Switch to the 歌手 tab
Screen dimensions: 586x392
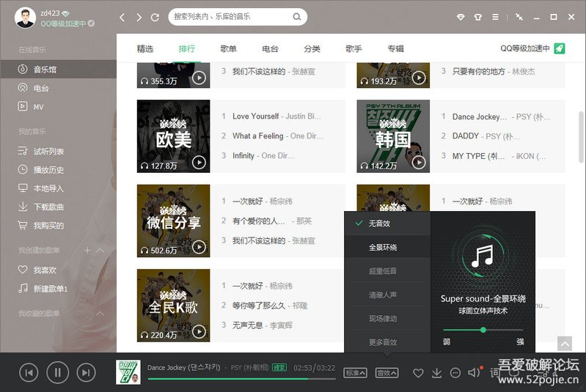pyautogui.click(x=354, y=49)
